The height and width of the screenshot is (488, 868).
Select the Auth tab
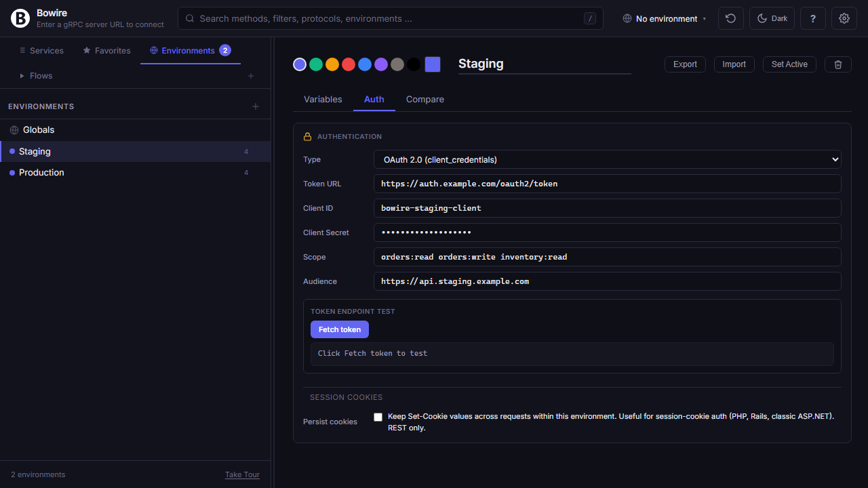point(374,100)
